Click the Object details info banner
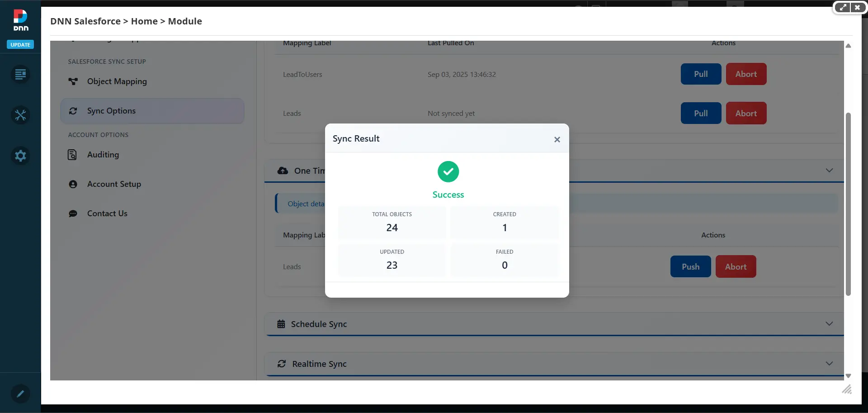 coord(557,204)
